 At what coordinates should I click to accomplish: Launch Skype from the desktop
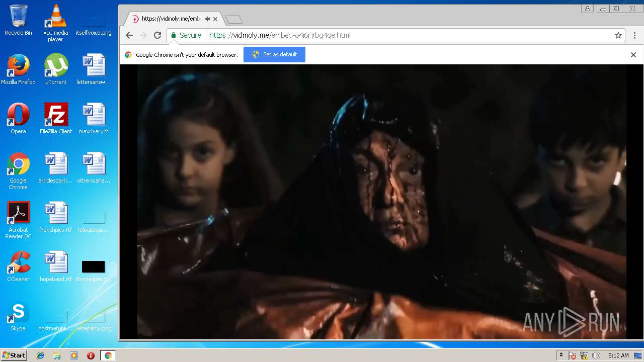[x=18, y=316]
